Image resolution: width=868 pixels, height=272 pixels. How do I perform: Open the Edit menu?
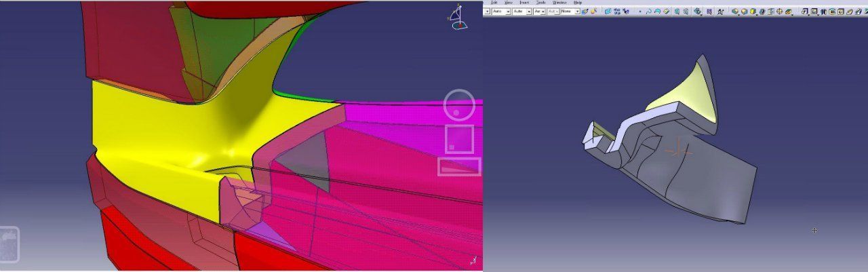pyautogui.click(x=494, y=3)
